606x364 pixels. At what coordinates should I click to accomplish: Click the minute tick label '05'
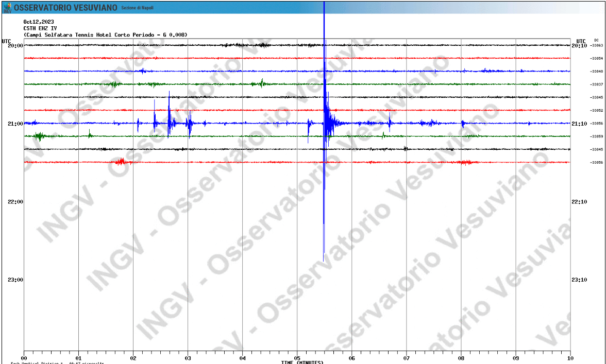tap(297, 358)
